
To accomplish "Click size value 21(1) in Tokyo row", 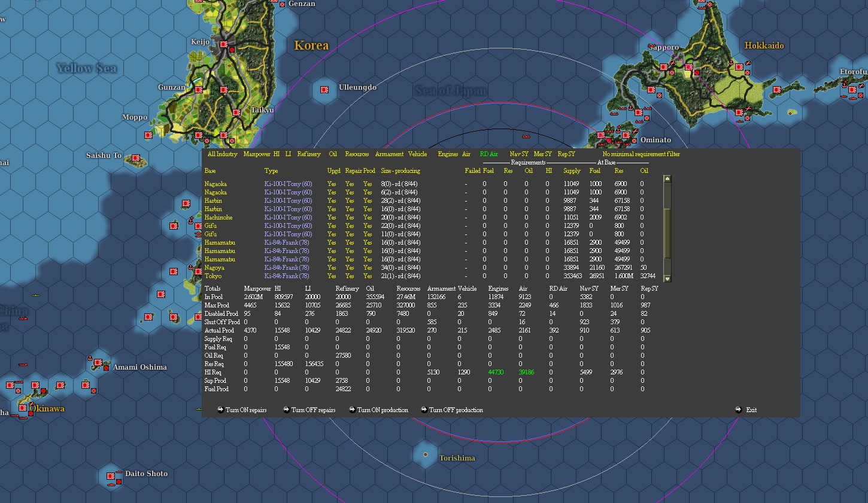I will pyautogui.click(x=387, y=276).
